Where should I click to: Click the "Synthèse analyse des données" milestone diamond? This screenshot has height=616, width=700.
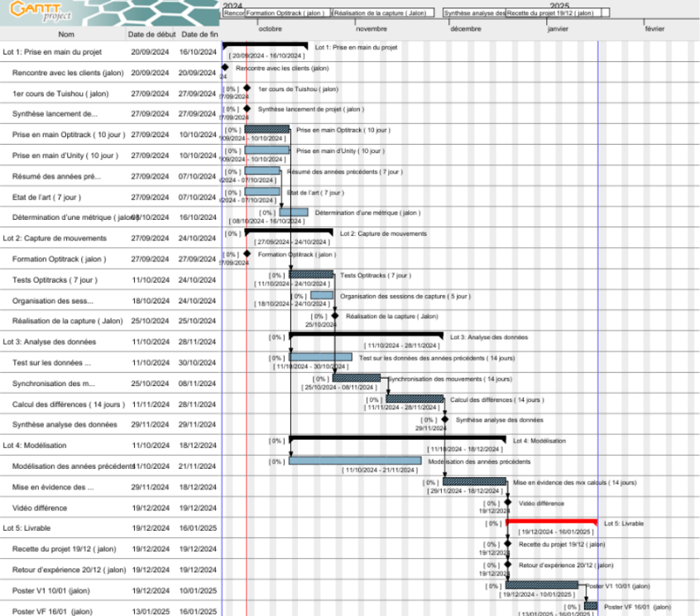coord(444,418)
